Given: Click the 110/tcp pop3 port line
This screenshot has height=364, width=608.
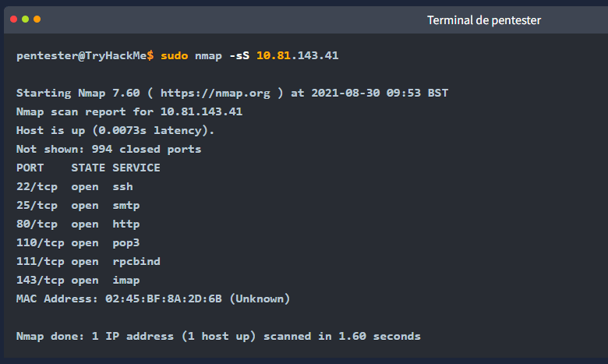Looking at the screenshot, I should pyautogui.click(x=78, y=243).
